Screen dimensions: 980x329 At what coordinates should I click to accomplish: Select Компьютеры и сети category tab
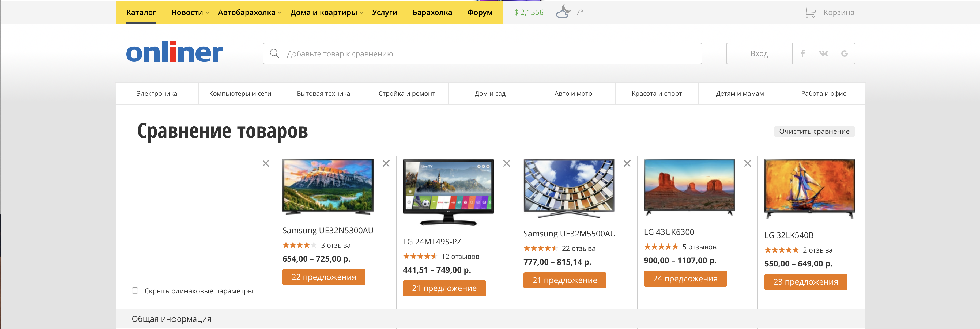click(x=240, y=93)
